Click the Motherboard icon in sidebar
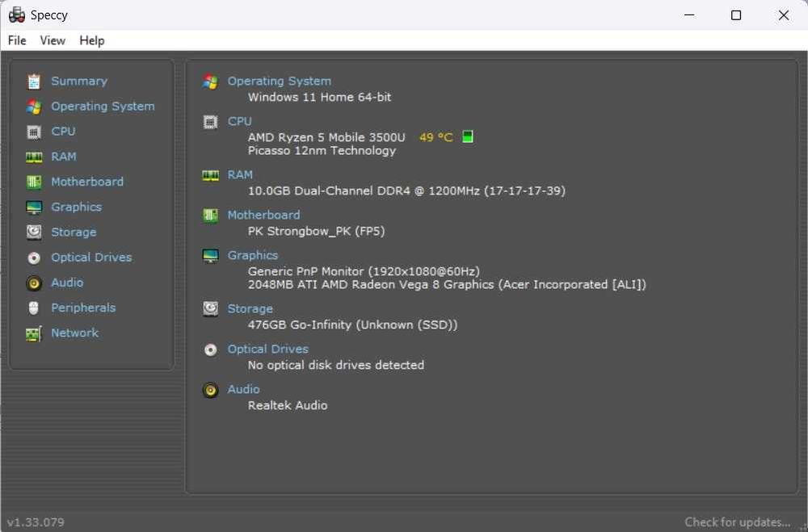The image size is (808, 532). (34, 182)
